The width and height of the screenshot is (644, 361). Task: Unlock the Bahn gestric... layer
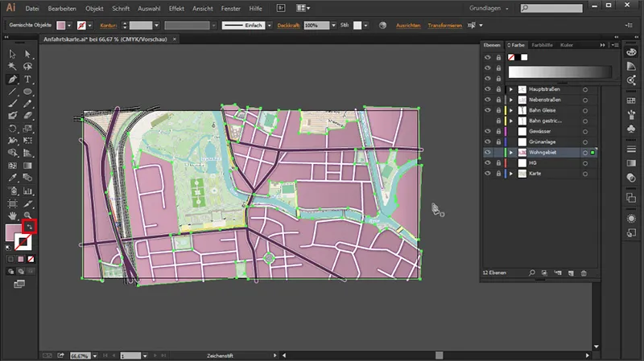pos(498,121)
